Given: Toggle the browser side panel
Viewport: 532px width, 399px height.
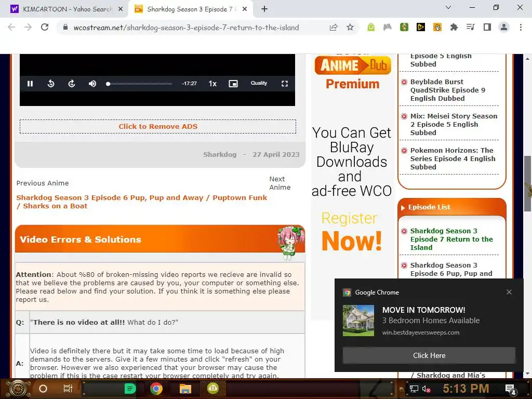Looking at the screenshot, I should click(x=487, y=27).
